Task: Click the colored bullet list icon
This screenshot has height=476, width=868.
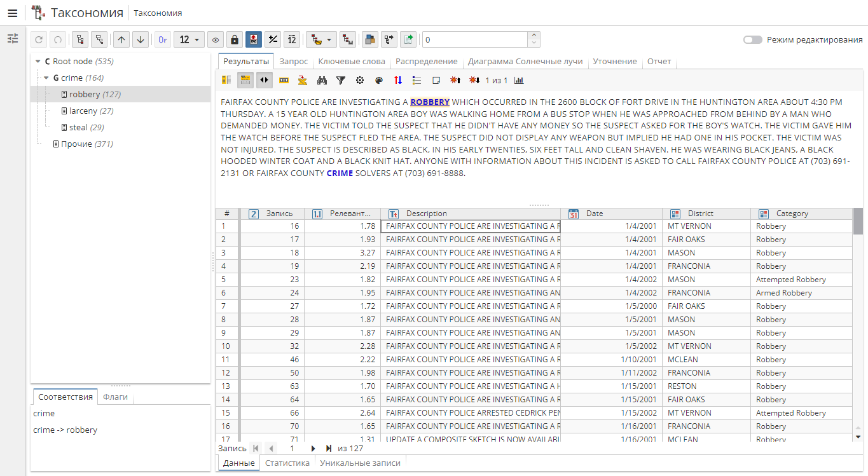Action: 417,80
